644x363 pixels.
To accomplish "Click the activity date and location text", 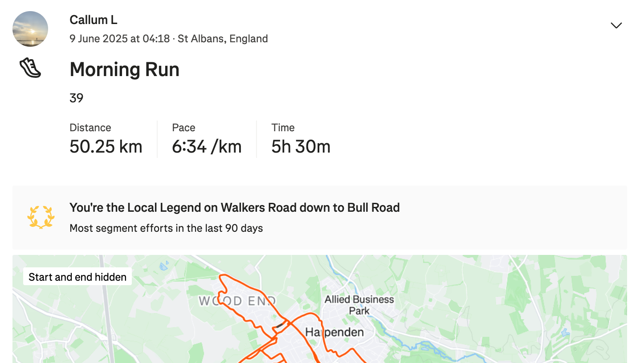I will point(169,39).
